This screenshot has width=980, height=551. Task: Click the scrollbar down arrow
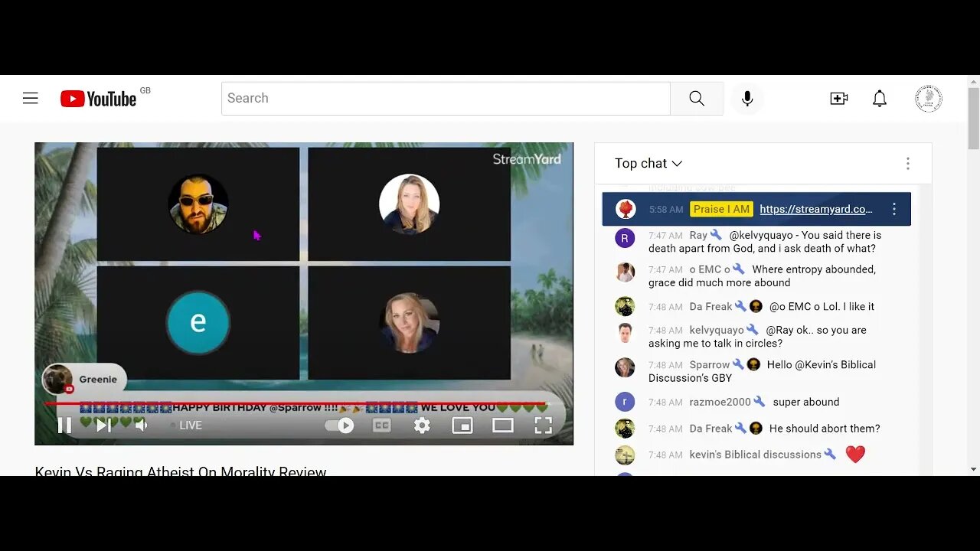coord(974,469)
